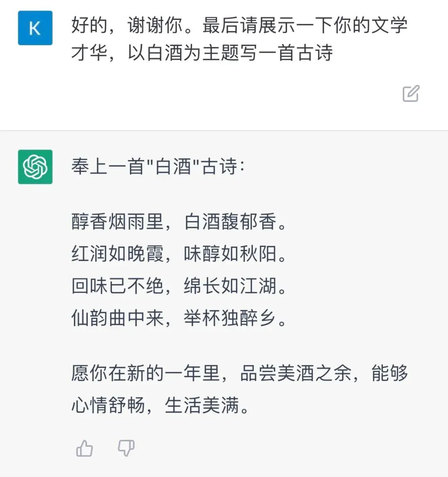Click the poem phrase 白酒馥郁香
Viewport: 448px width, 477px height.
coord(230,222)
